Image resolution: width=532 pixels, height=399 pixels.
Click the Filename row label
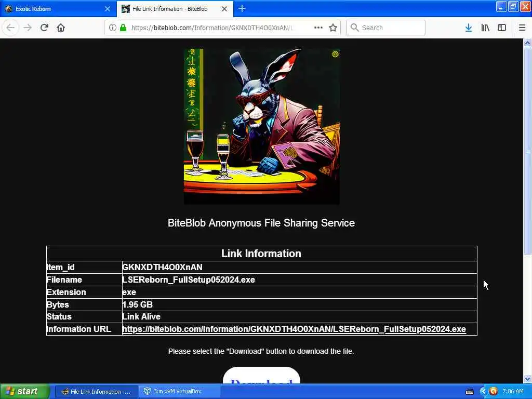pos(64,280)
